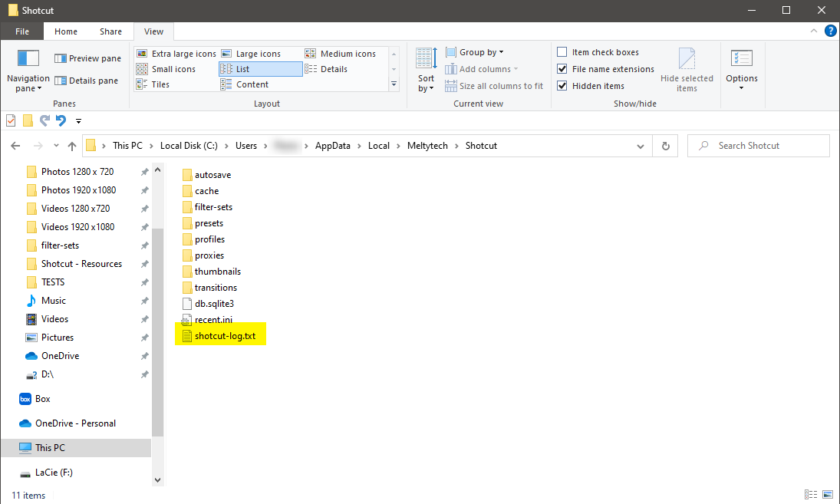
Task: Enable Item check boxes
Action: pyautogui.click(x=562, y=52)
